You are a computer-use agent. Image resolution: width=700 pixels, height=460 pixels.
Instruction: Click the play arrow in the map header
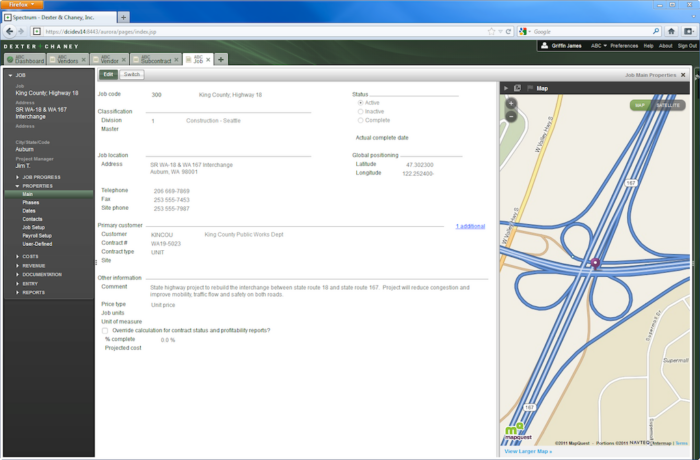click(x=506, y=88)
